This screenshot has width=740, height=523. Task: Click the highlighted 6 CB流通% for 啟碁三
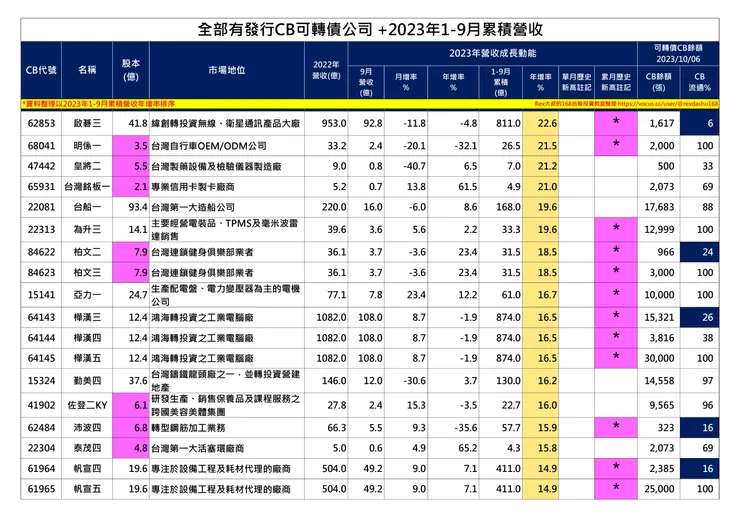[699, 124]
